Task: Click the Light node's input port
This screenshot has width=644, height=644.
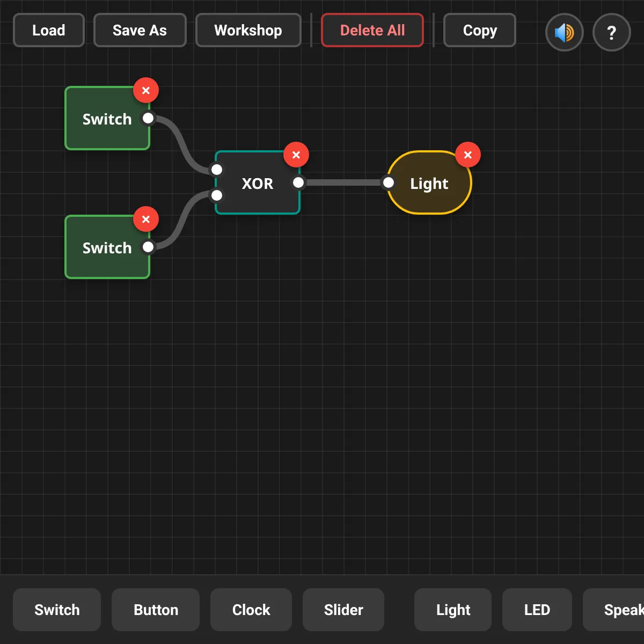Action: 389,182
